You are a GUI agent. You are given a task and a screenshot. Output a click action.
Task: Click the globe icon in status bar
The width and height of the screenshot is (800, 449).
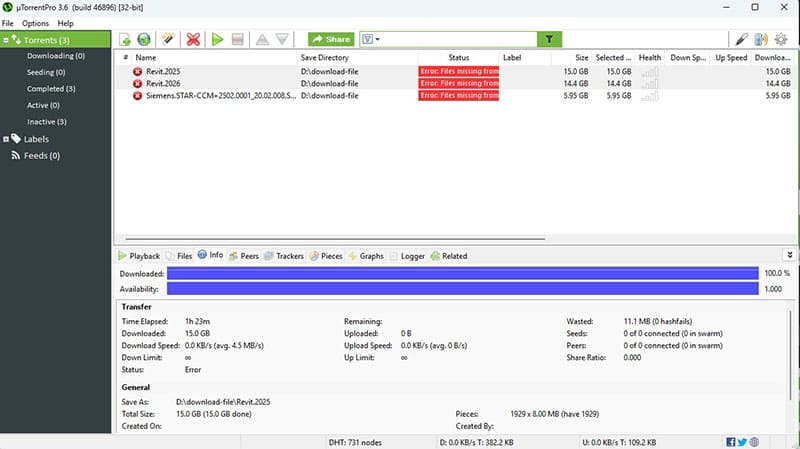tap(754, 442)
